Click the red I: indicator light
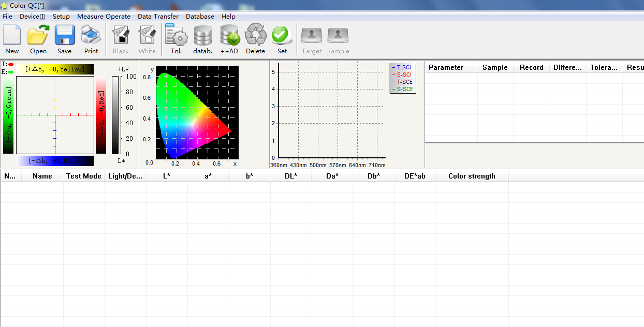The height and width of the screenshot is (327, 644). tap(11, 65)
